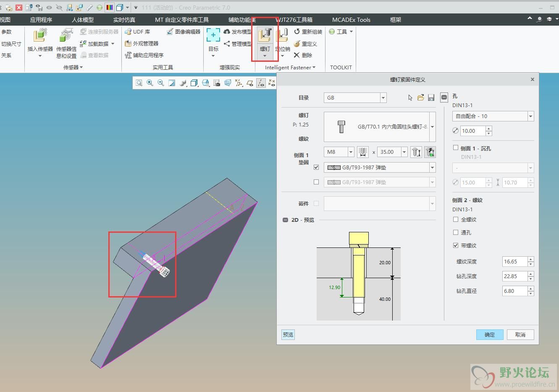
Task: Collapse the 2D - 预览 preview section
Action: pos(286,220)
